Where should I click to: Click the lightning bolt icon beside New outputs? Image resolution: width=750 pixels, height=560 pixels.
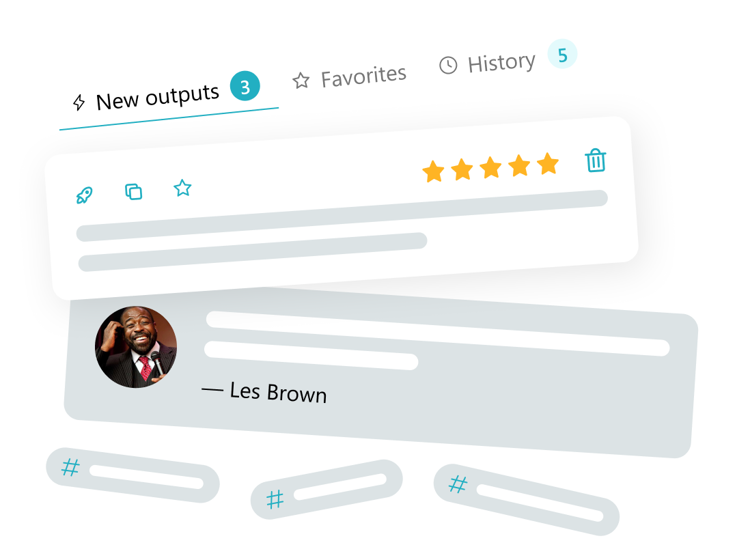[79, 102]
